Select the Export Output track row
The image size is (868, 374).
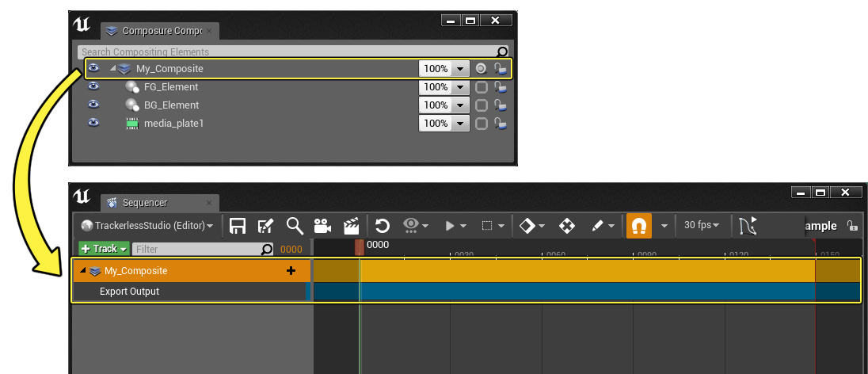192,292
